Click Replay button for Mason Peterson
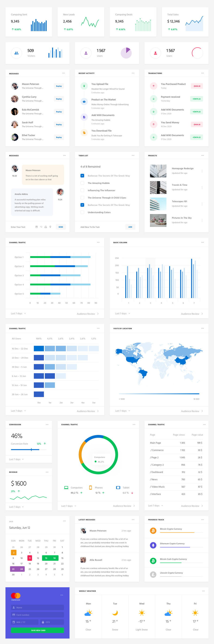 [59, 86]
